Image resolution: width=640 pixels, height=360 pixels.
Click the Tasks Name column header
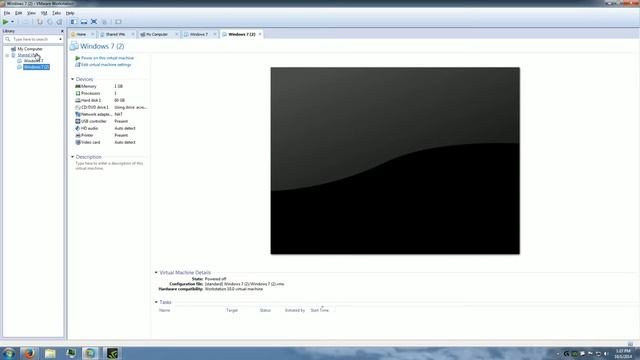pyautogui.click(x=164, y=311)
